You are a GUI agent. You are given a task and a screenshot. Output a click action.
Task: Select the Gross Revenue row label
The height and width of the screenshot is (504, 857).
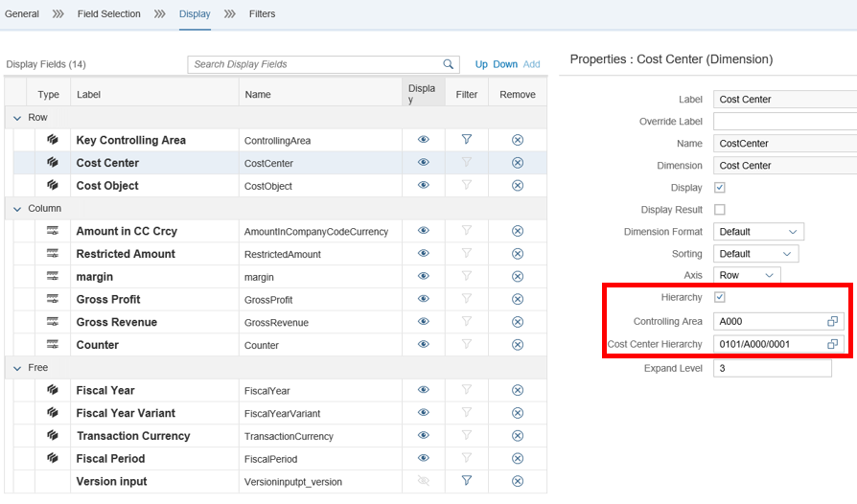116,322
